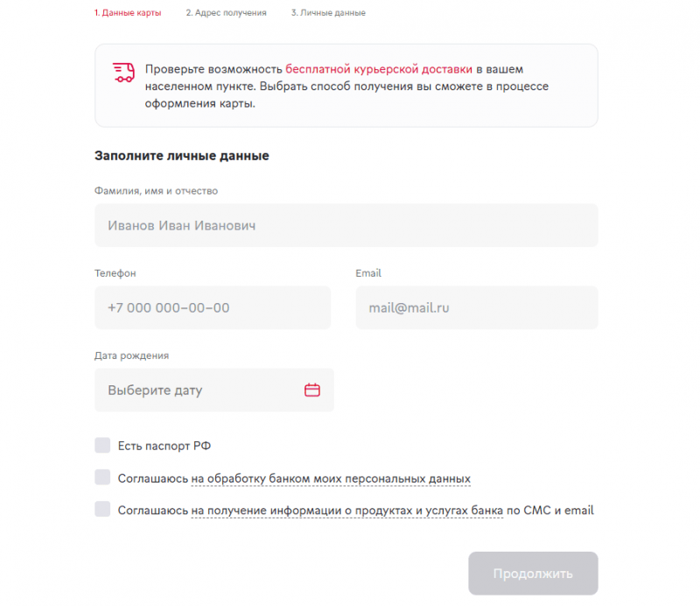
Task: Click the "Телефон" phone input field
Action: [213, 307]
